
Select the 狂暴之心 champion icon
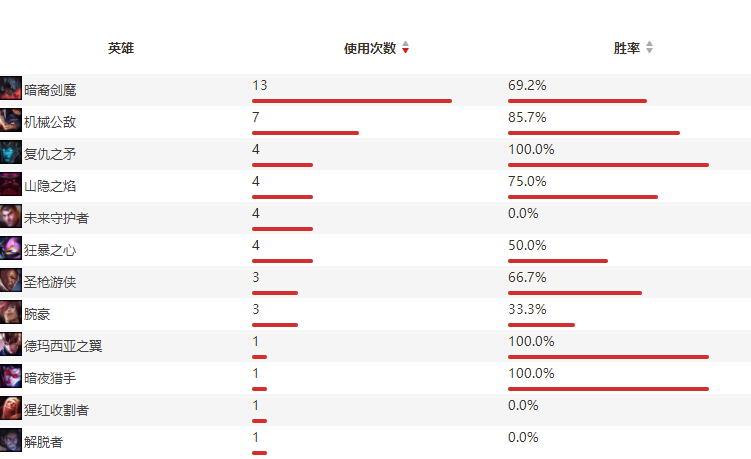coord(11,249)
